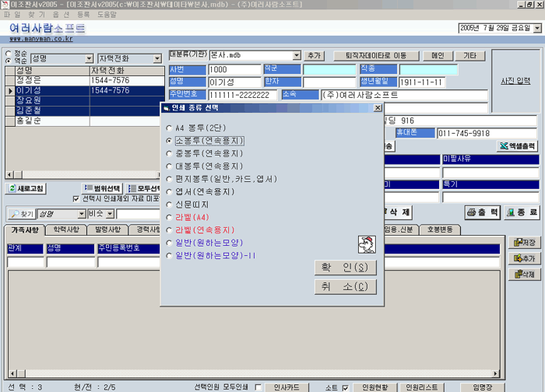Screen dimensions: 545x392
Task: Click the 범위선택 range select button
Action: click(102, 188)
